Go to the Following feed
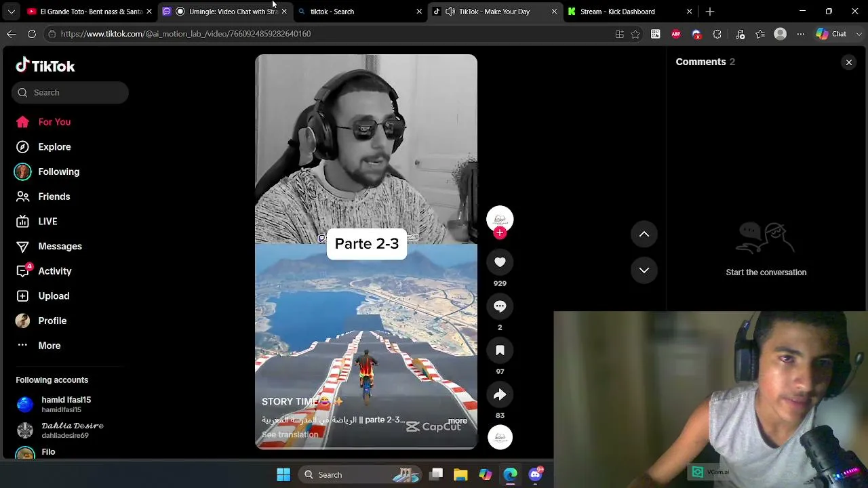The height and width of the screenshot is (488, 868). (x=46, y=171)
